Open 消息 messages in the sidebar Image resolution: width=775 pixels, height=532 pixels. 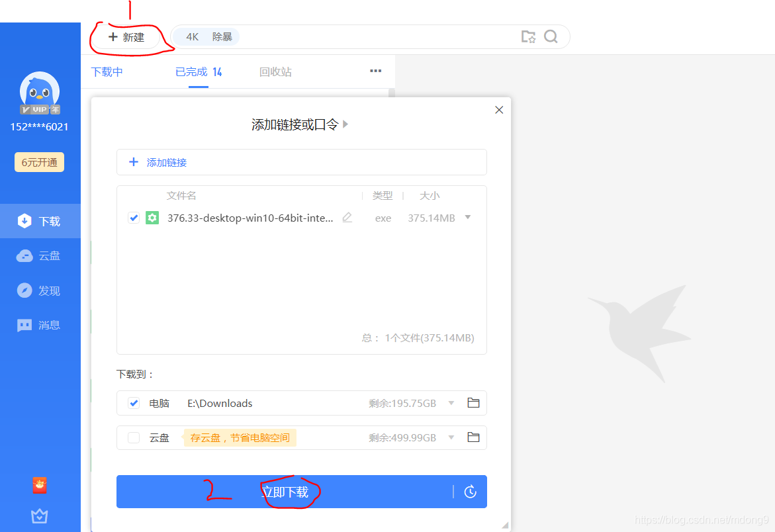point(40,324)
